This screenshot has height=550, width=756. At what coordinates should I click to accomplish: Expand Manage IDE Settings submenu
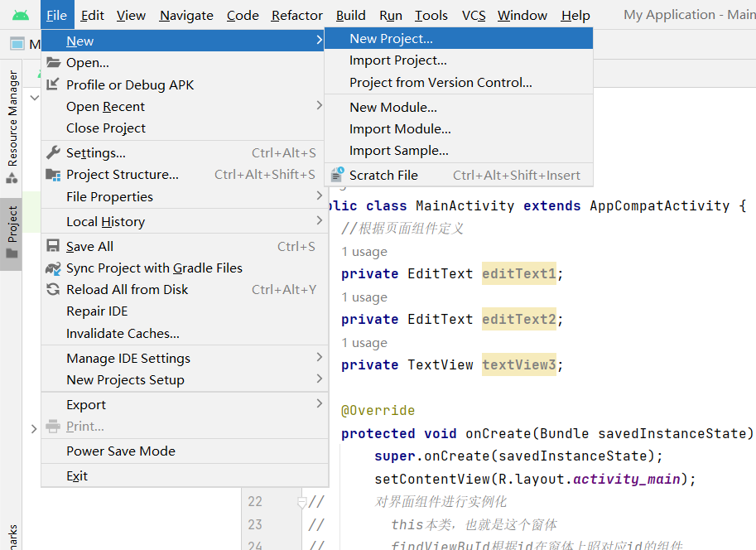tap(319, 358)
